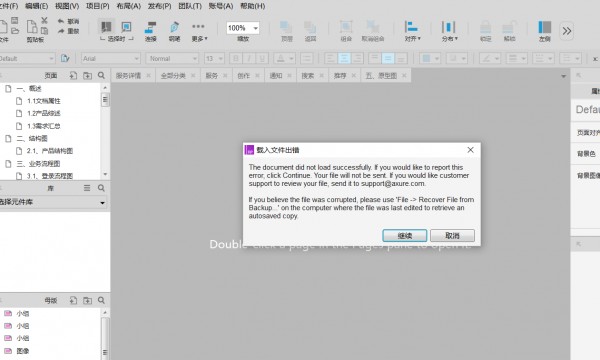Open the 账号(A) menu
The height and width of the screenshot is (360, 600).
click(221, 6)
